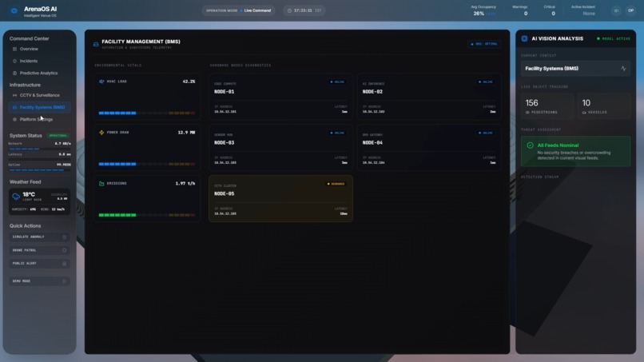Click the 10 Vehicles tracking card
Screen dimensions: 644x362
[604, 106]
